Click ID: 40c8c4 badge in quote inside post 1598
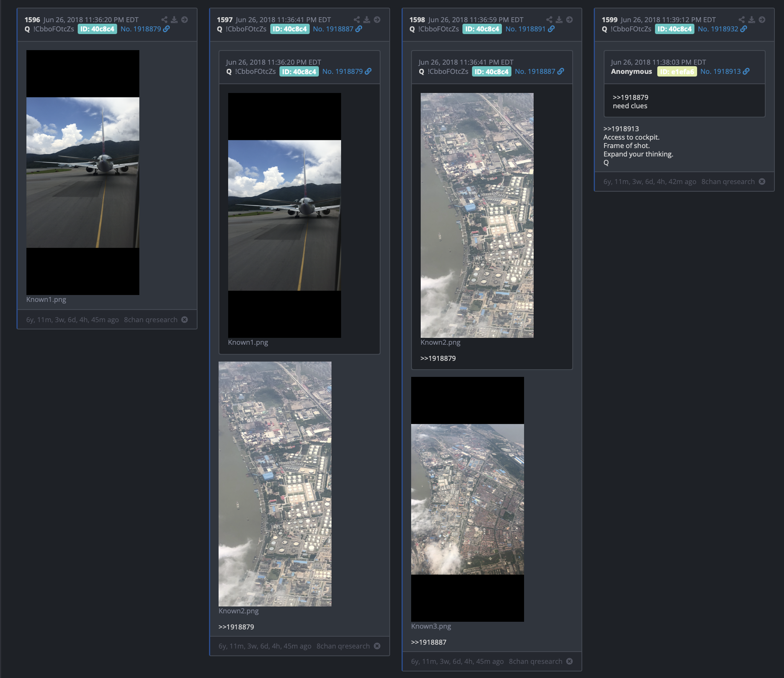This screenshot has width=784, height=678. coord(492,72)
